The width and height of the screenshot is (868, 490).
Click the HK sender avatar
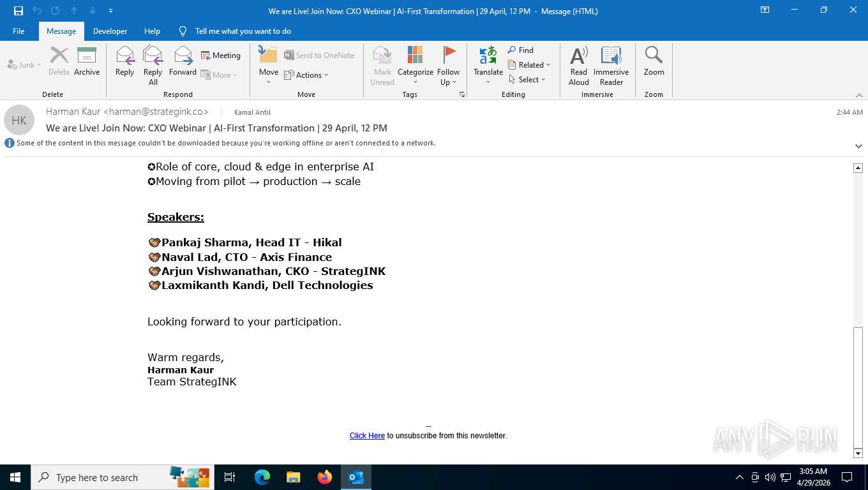[19, 120]
